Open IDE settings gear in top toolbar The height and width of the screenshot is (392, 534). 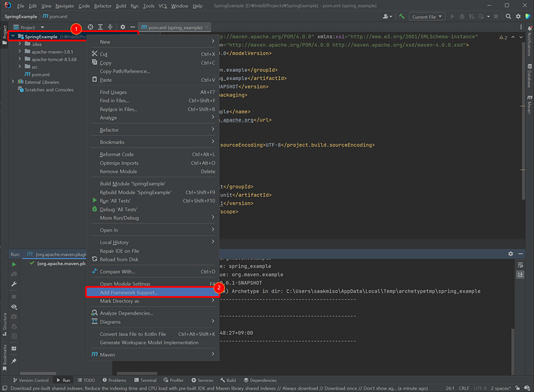click(518, 16)
